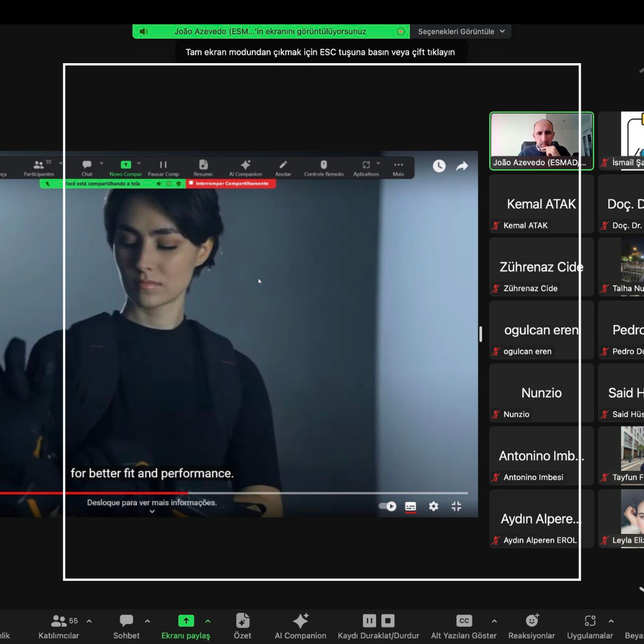The width and height of the screenshot is (644, 644).
Task: Open the Reaksiyonlar reactions picker
Action: [x=532, y=626]
